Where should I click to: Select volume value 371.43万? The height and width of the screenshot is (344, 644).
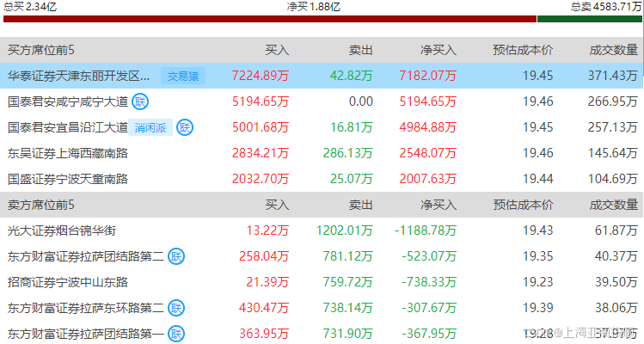coord(612,76)
